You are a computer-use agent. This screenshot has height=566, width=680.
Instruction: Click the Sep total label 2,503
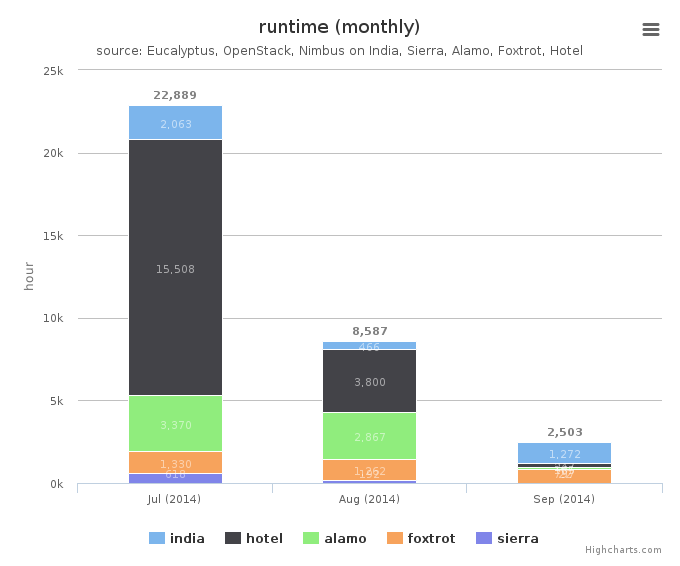click(x=565, y=432)
